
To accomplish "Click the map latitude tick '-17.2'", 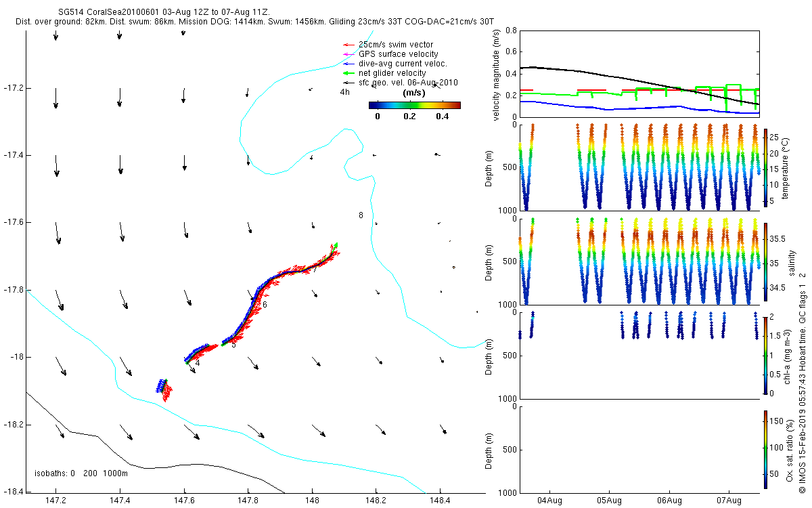I will click(x=13, y=88).
